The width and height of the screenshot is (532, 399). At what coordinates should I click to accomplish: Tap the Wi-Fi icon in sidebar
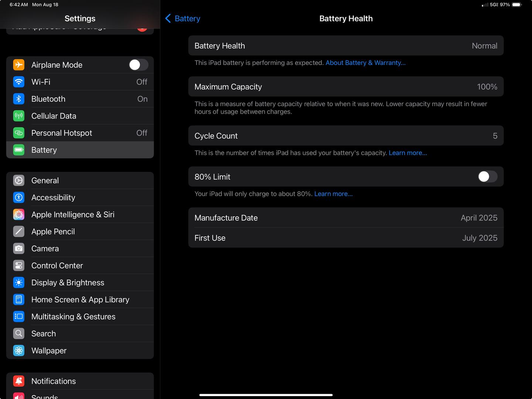(x=19, y=82)
